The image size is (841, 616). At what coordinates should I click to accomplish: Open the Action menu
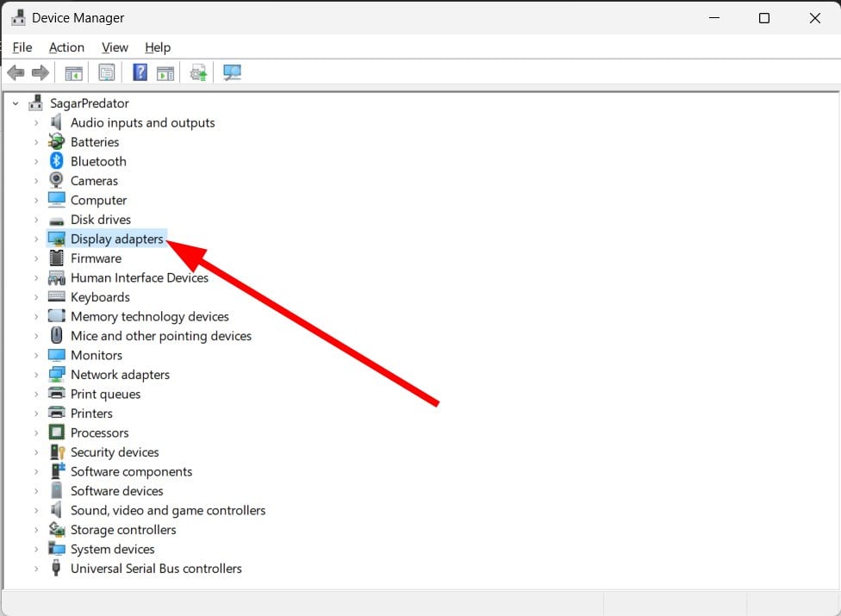pos(66,47)
